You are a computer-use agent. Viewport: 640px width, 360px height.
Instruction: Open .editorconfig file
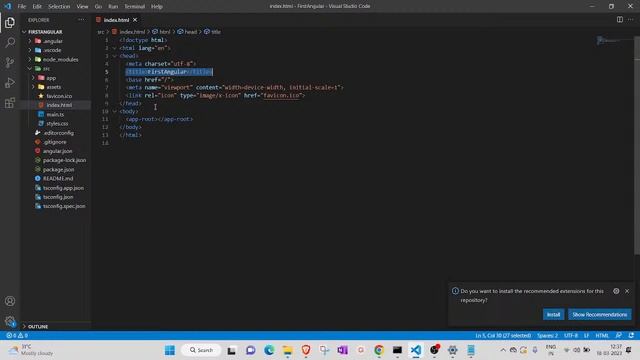(58, 133)
